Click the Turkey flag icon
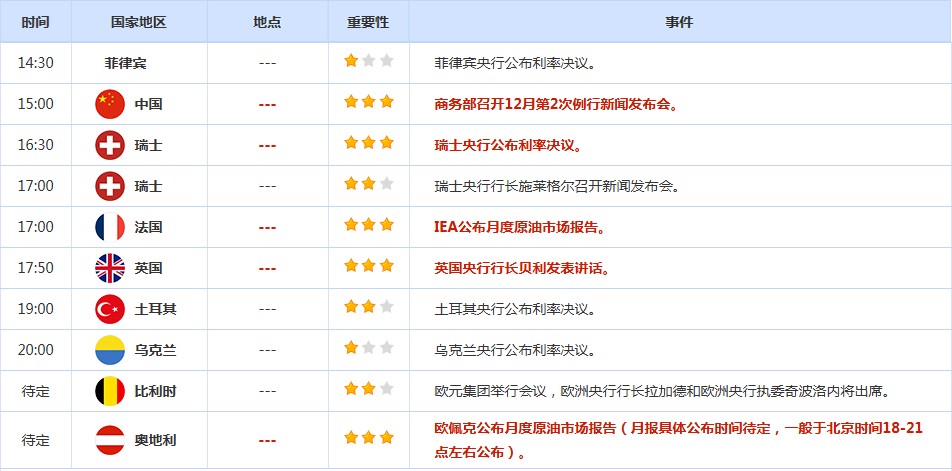The image size is (952, 471). (109, 309)
